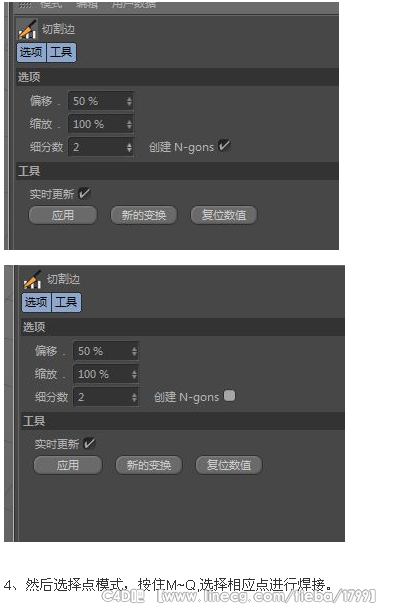This screenshot has width=402, height=613.
Task: Uncheck 创建 N-gons checkbox in upper panel
Action: point(224,146)
